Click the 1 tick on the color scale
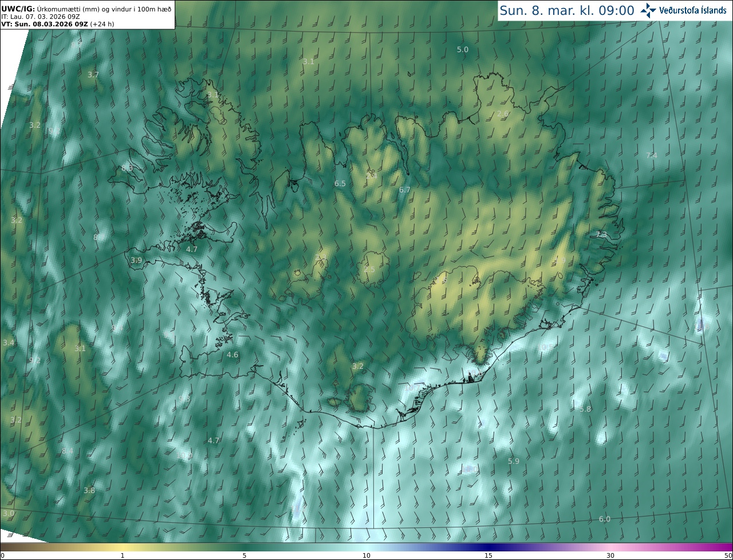The image size is (733, 560). point(123,555)
